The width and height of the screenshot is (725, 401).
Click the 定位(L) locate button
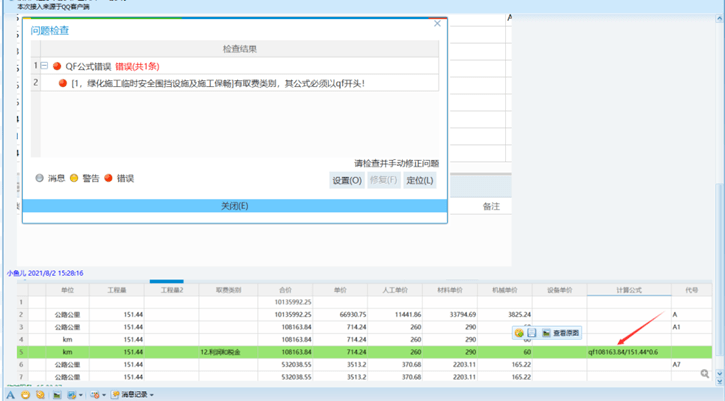pyautogui.click(x=419, y=180)
